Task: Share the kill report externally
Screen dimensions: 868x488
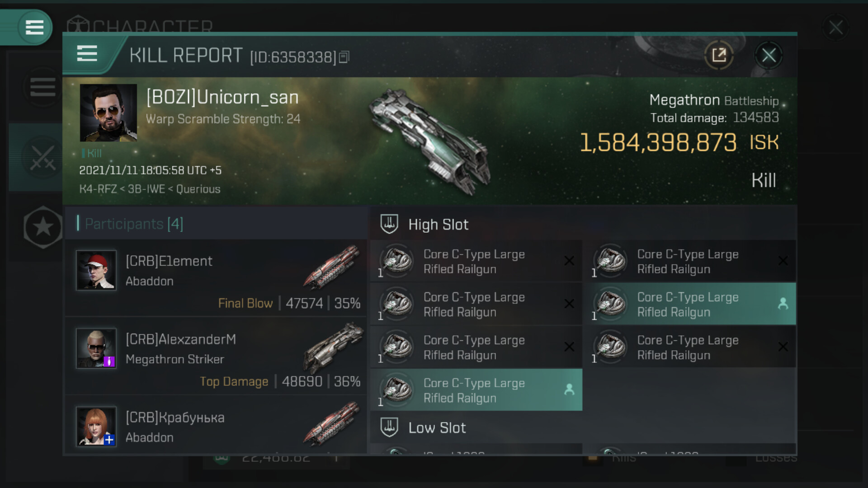Action: (718, 55)
